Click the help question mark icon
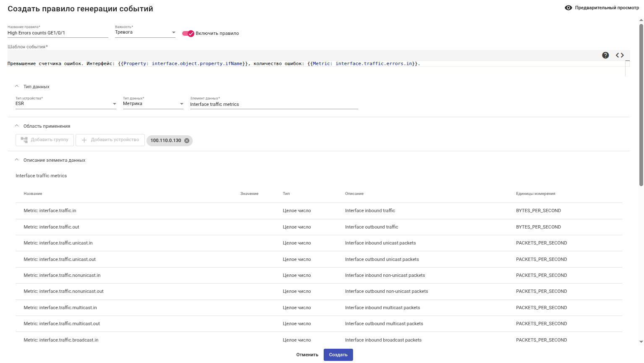 click(x=605, y=55)
